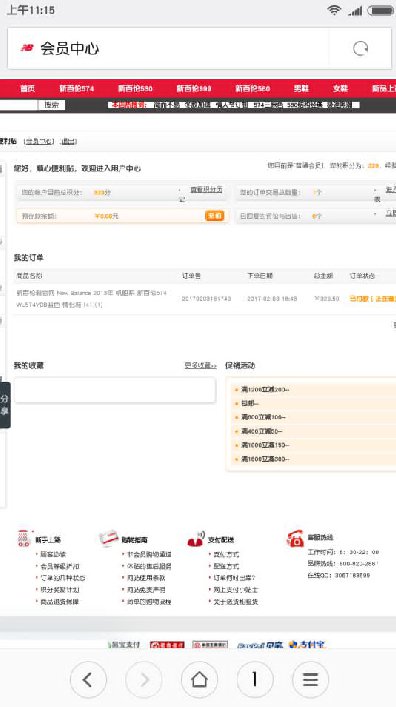Image resolution: width=396 pixels, height=707 pixels.
Task: Open the 商品退货保障 footer link
Action: click(x=60, y=601)
